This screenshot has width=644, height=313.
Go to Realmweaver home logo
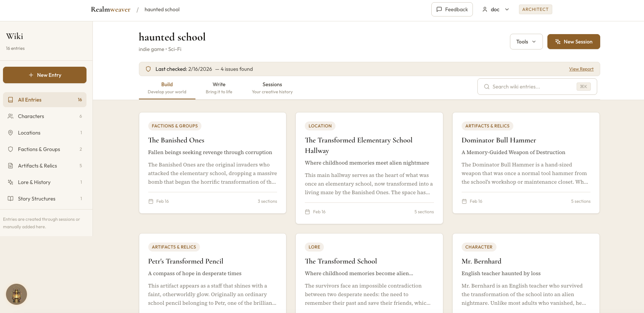tap(110, 9)
